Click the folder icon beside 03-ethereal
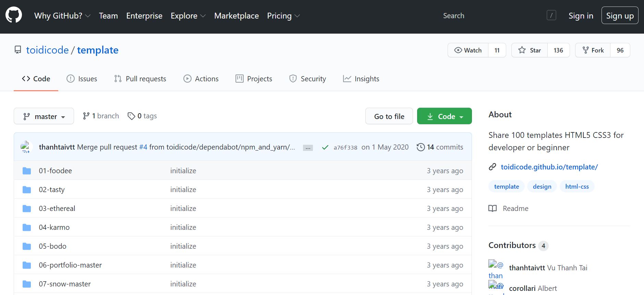 (x=27, y=209)
